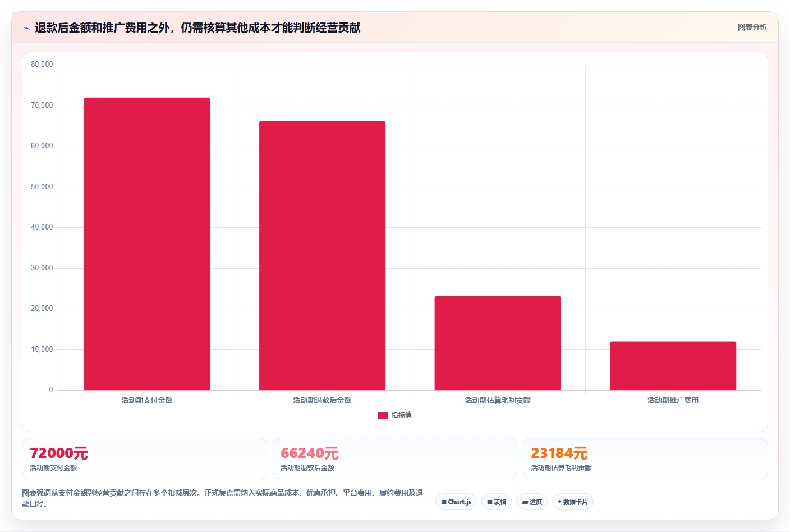Click the 70,000 y-axis tick label

pyautogui.click(x=42, y=106)
